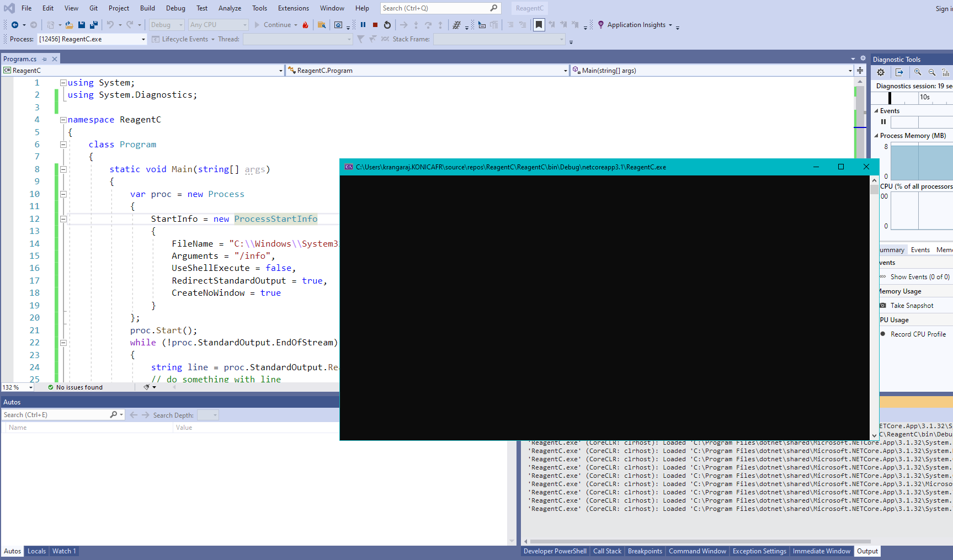
Task: Stop debugging with the red square
Action: [x=375, y=25]
